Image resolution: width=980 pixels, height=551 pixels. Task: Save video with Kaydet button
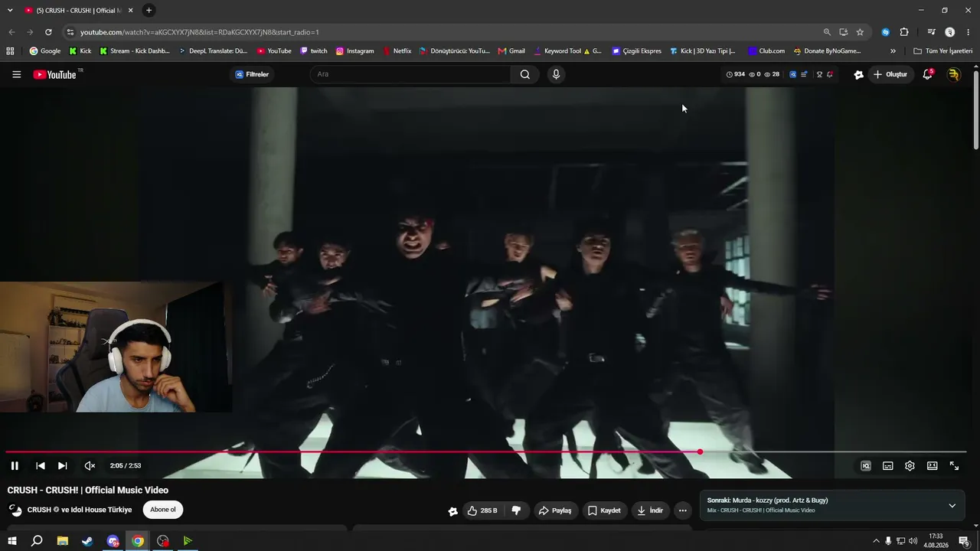click(604, 510)
